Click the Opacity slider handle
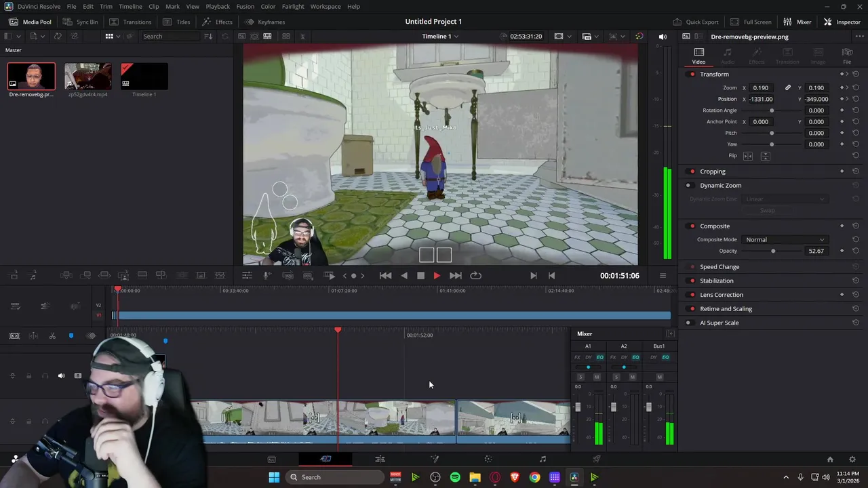 point(773,251)
